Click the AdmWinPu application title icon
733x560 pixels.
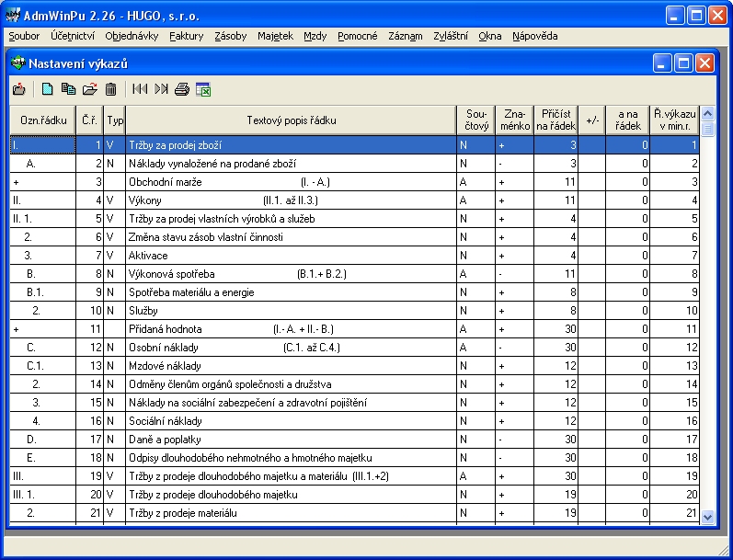click(13, 15)
